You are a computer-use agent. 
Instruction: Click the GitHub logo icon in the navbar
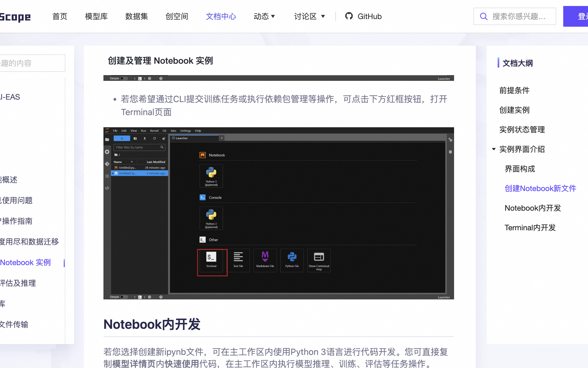[349, 16]
